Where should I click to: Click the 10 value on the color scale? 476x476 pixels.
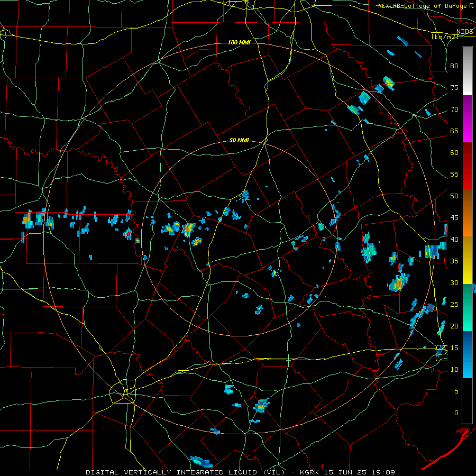tap(454, 370)
